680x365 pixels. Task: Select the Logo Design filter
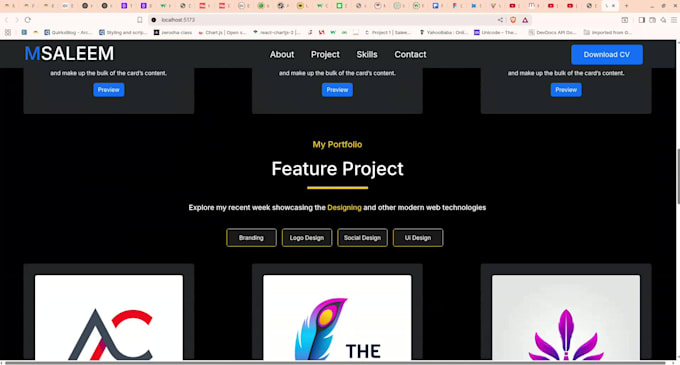click(307, 238)
